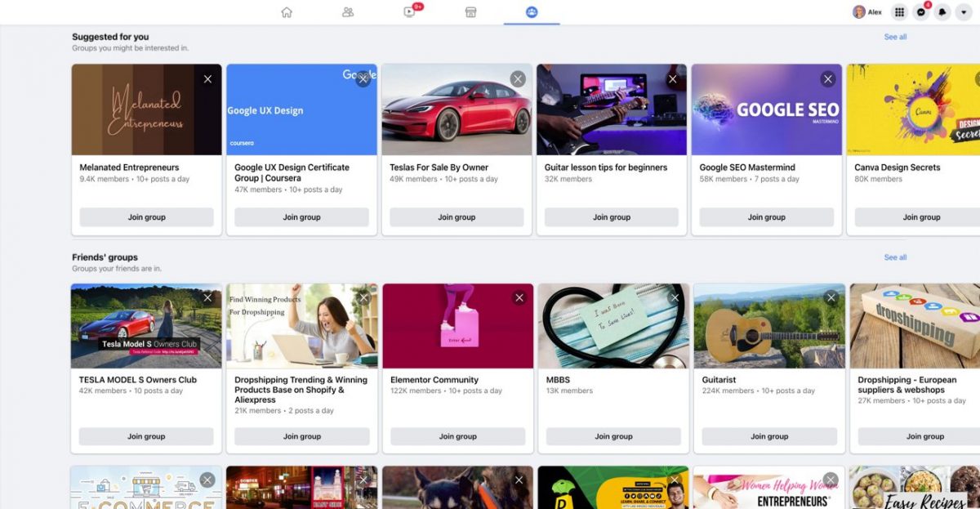Open the Marketplace storefront icon
This screenshot has height=509, width=980.
pyautogui.click(x=470, y=12)
